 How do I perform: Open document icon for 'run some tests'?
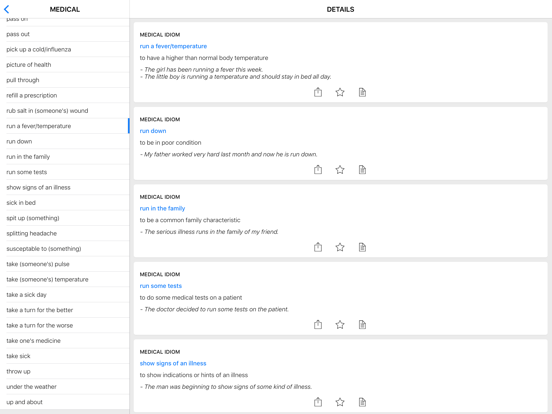(x=362, y=325)
